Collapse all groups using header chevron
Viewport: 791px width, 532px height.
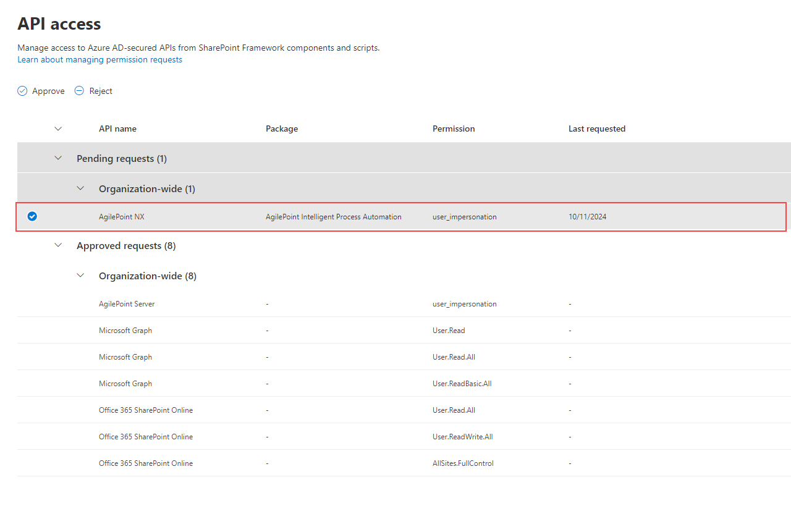[x=58, y=129]
